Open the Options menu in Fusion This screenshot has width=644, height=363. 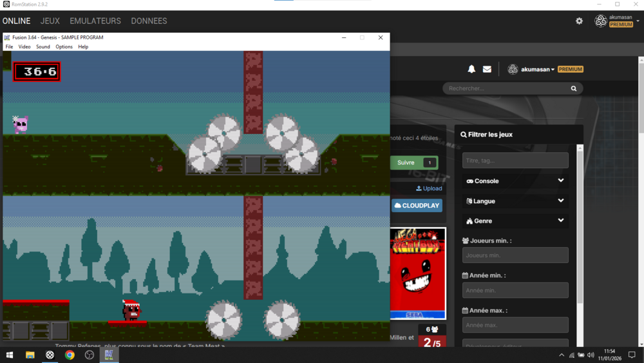point(64,47)
